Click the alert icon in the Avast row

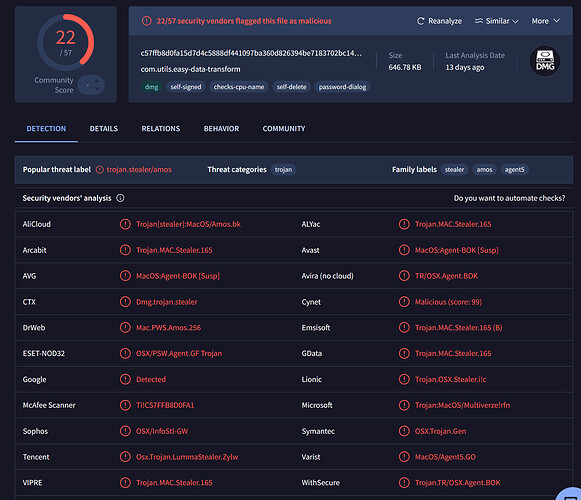(404, 250)
